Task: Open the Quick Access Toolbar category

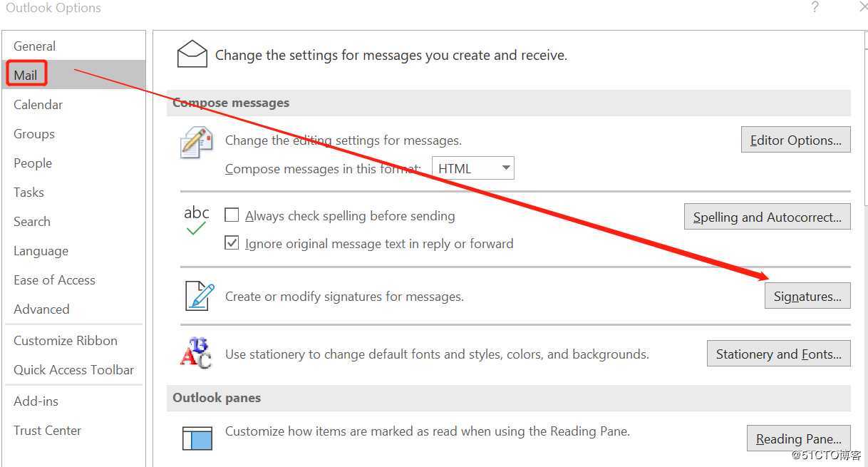Action: (x=74, y=369)
